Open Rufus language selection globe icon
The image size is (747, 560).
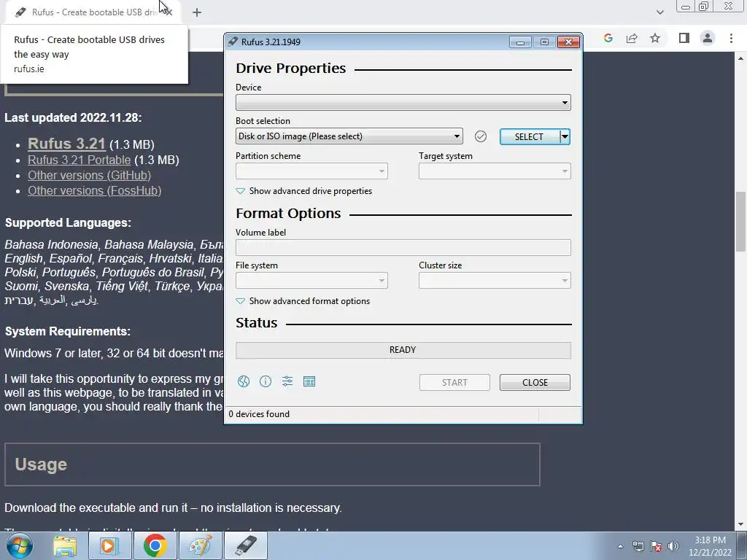click(x=244, y=381)
